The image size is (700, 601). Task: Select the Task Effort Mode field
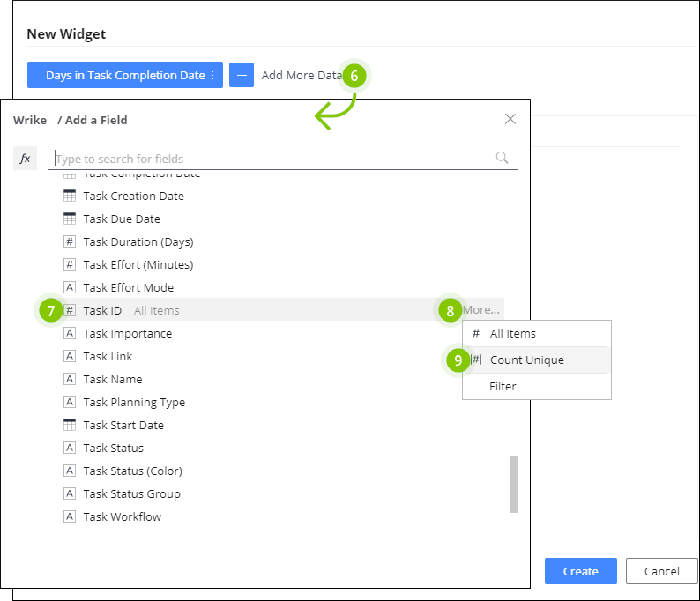tap(129, 288)
